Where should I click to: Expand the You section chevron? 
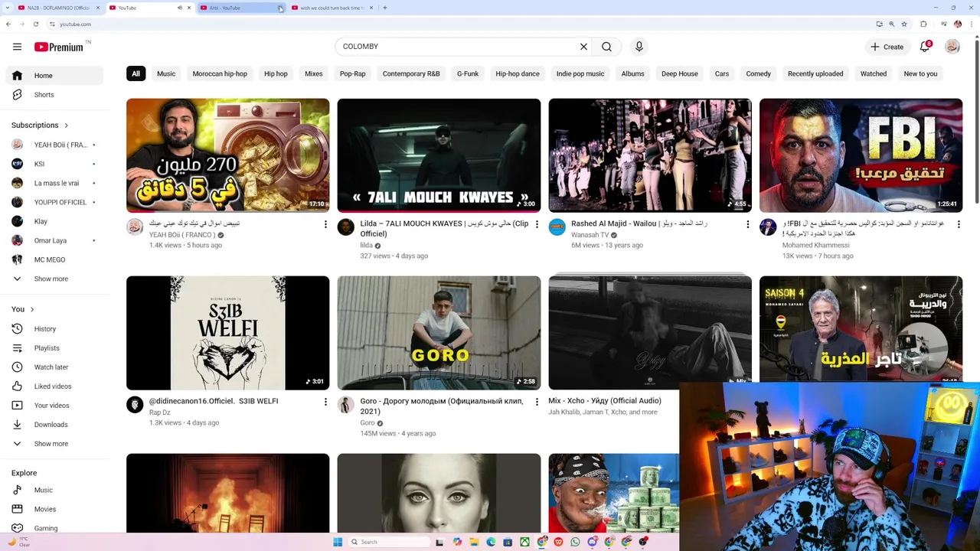(32, 310)
